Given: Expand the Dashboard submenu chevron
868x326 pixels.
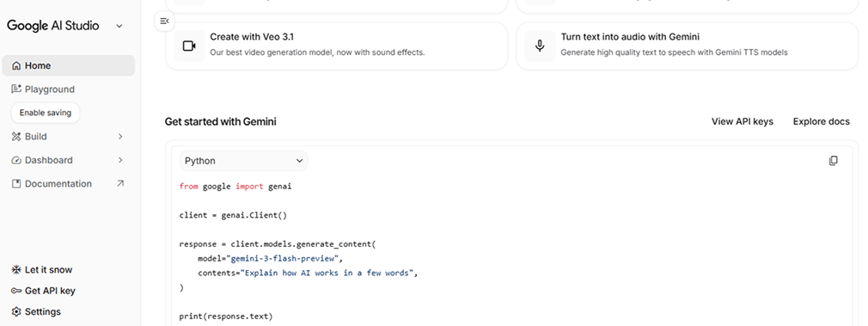Looking at the screenshot, I should [120, 160].
